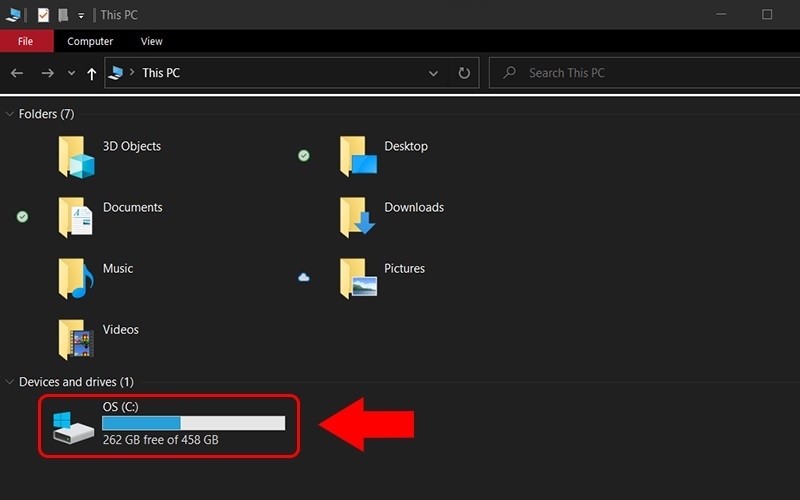
Task: Open the File menu
Action: 25,41
